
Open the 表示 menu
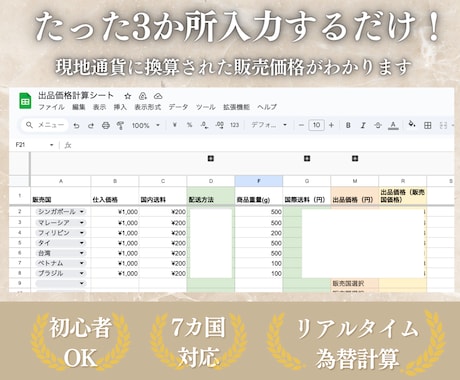click(x=99, y=107)
